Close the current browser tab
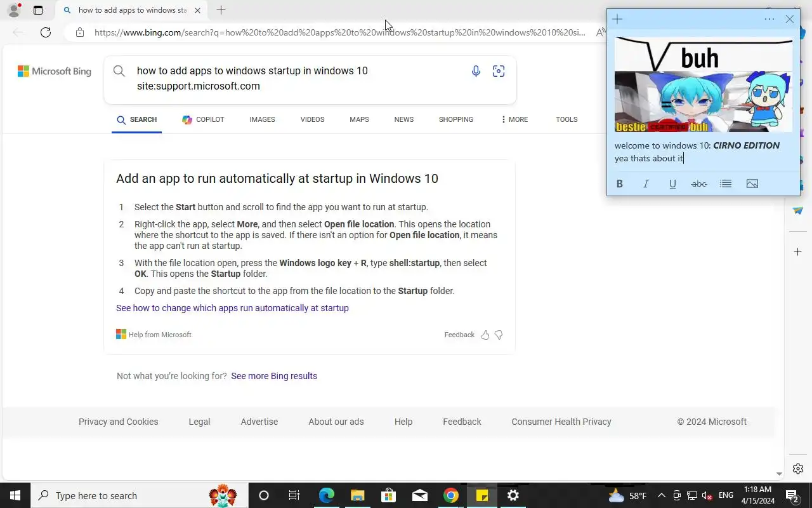 tap(197, 10)
